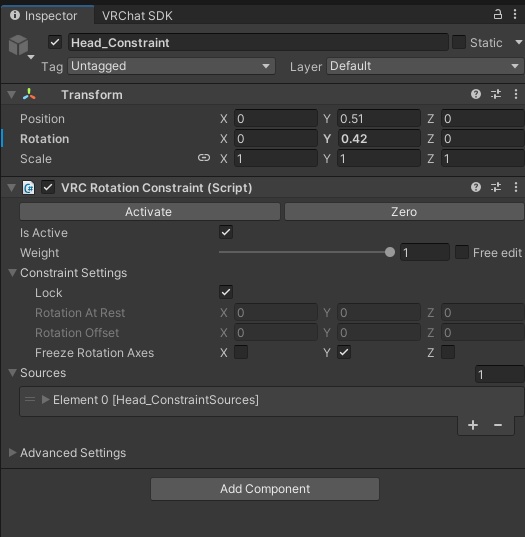Click the Scale Z field

point(483,159)
